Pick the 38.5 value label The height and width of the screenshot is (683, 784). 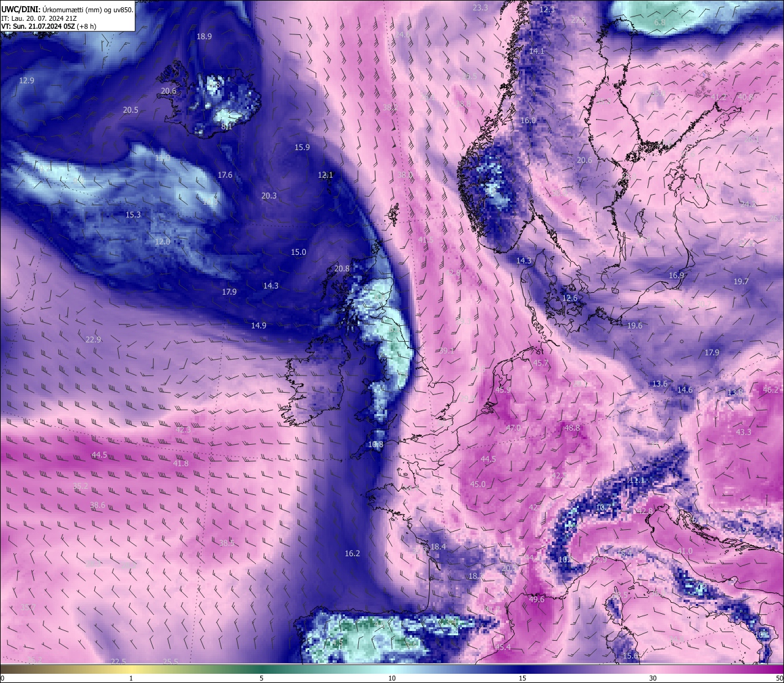click(227, 543)
